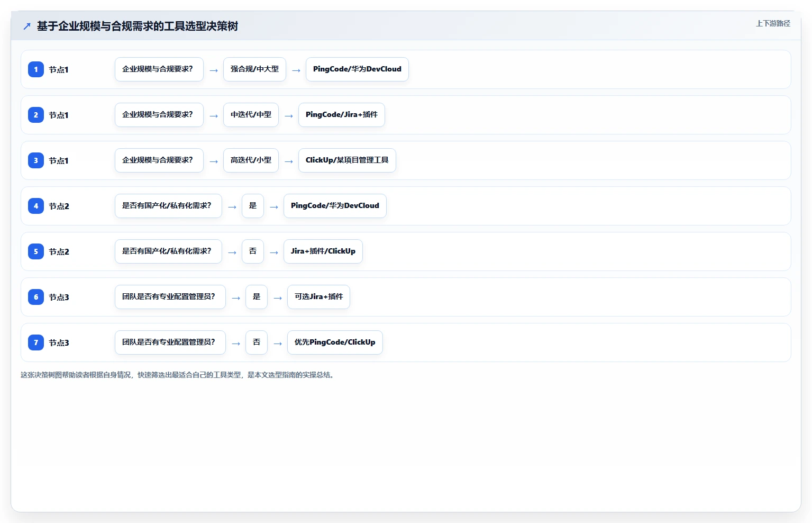Viewport: 812px width, 523px height.
Task: Click the 节点3 label in row 7
Action: click(x=59, y=343)
